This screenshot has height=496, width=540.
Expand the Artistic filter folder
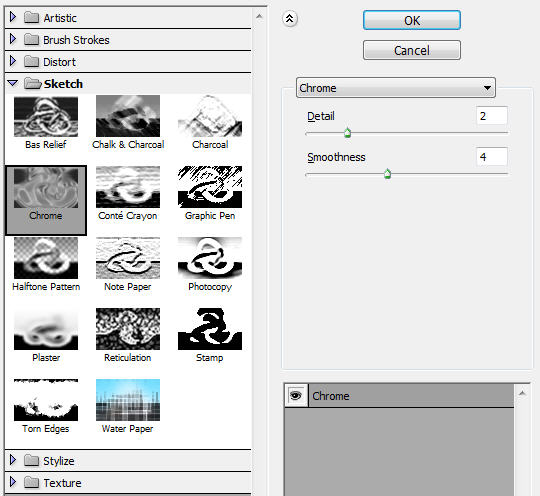click(x=13, y=17)
